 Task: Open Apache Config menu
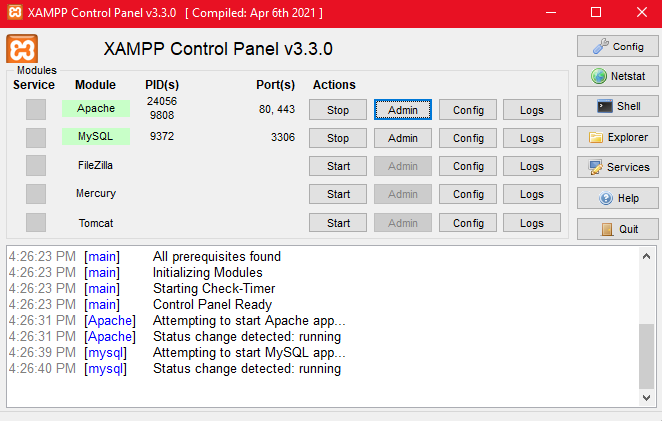coord(468,110)
